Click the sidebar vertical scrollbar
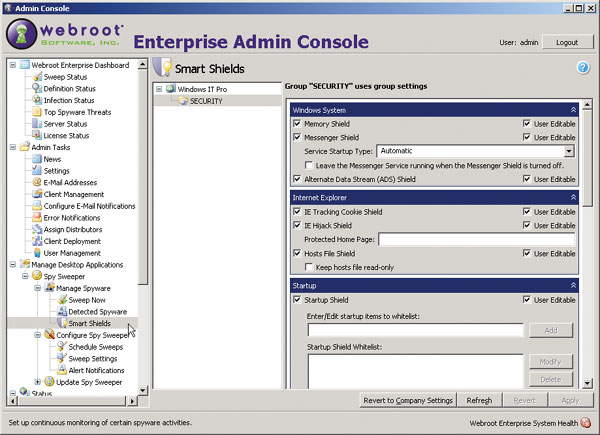Image resolution: width=600 pixels, height=435 pixels. pos(144,200)
